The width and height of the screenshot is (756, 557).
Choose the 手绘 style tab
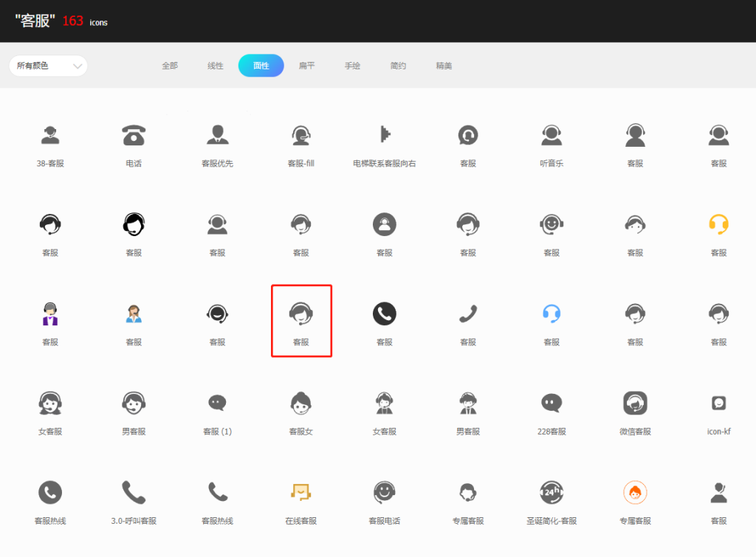352,66
